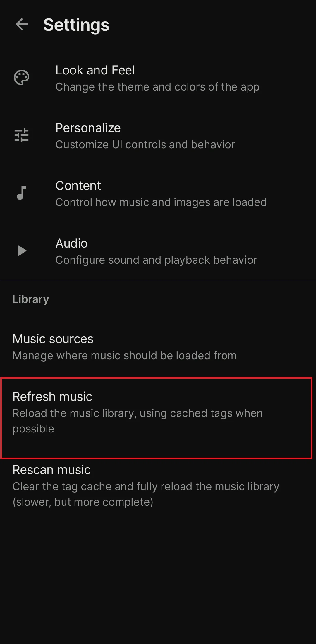This screenshot has width=316, height=644.
Task: Tap the sliders icon beside Personalize
Action: click(x=22, y=135)
